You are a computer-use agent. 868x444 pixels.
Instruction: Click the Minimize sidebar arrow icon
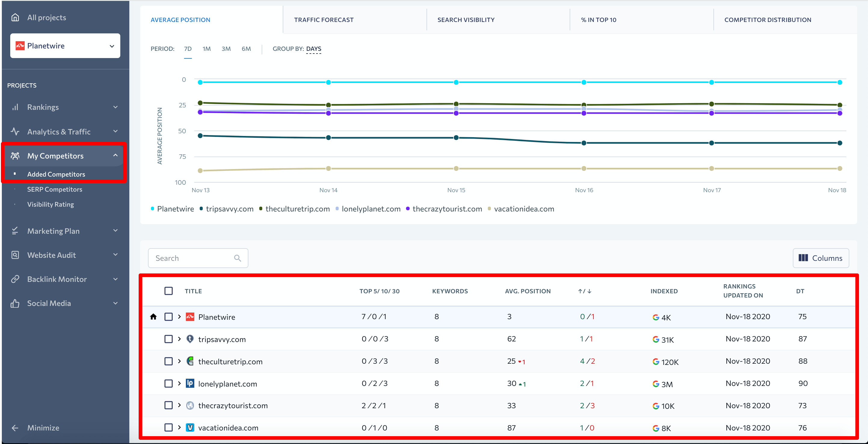[x=15, y=428]
